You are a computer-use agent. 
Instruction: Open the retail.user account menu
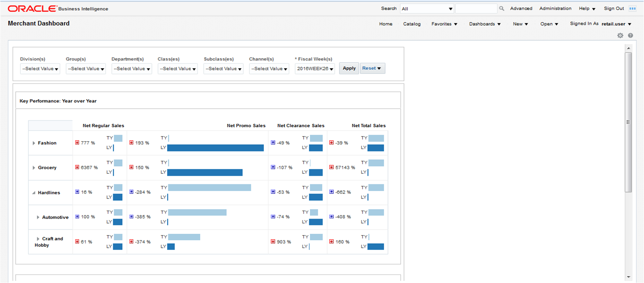pyautogui.click(x=617, y=24)
